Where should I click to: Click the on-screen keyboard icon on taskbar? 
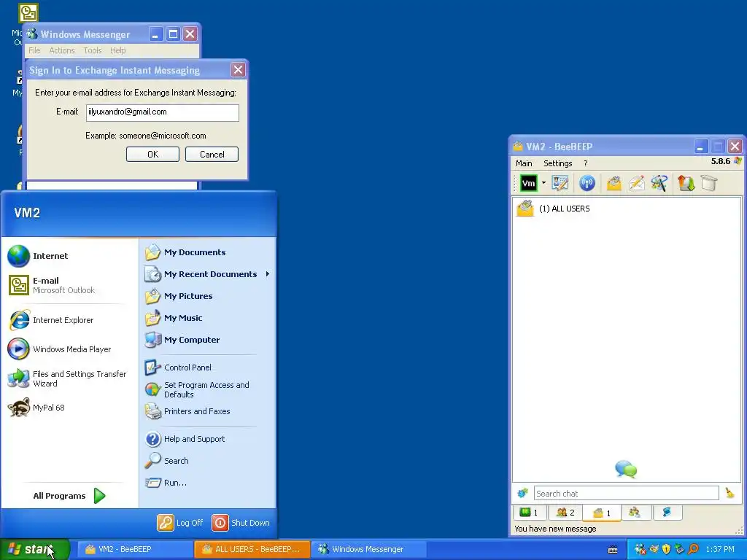pyautogui.click(x=613, y=550)
